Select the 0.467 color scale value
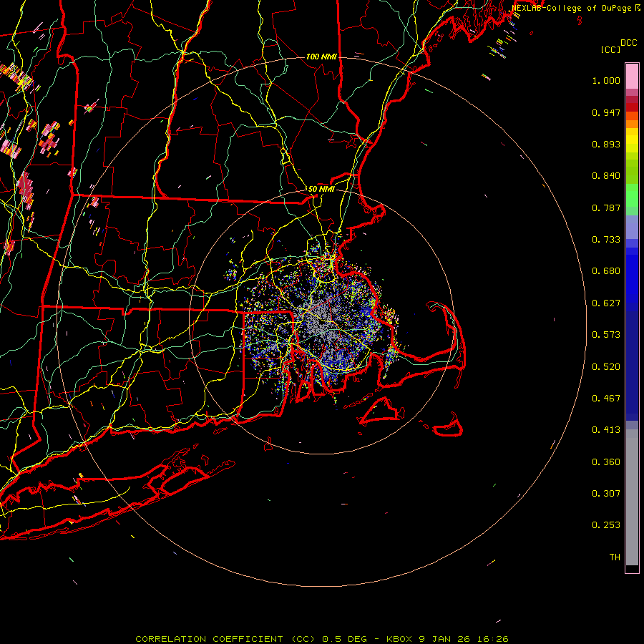This screenshot has height=644, width=644. coord(606,399)
